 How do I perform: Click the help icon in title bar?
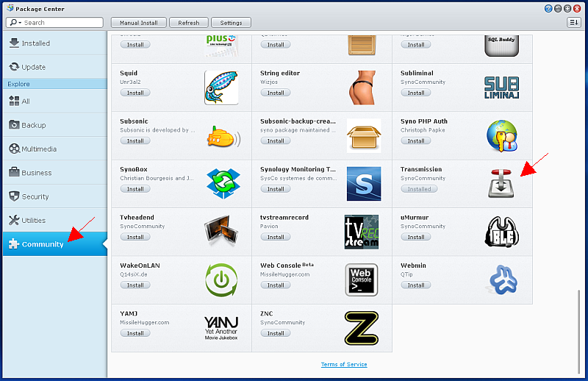[x=548, y=9]
